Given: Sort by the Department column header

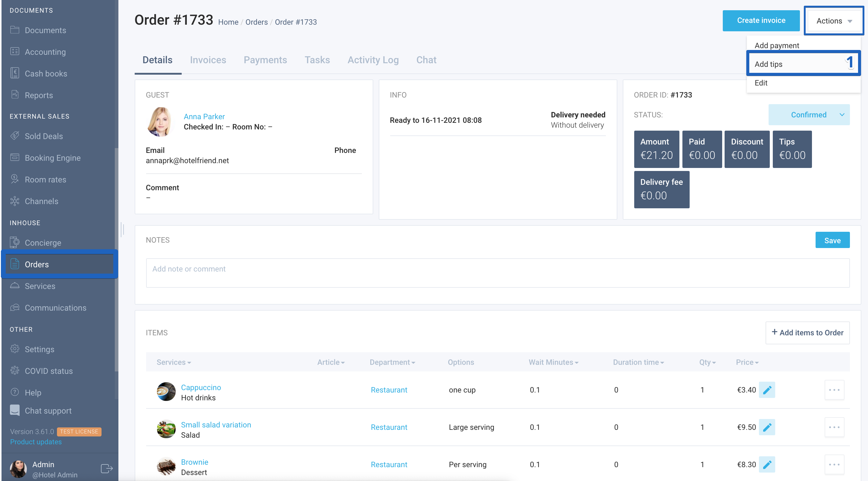Looking at the screenshot, I should point(392,362).
